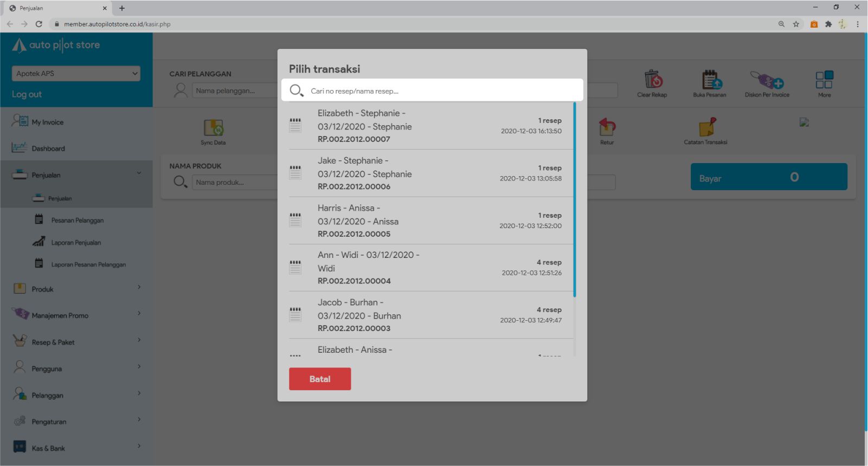
Task: Click the customer search person icon
Action: (181, 90)
